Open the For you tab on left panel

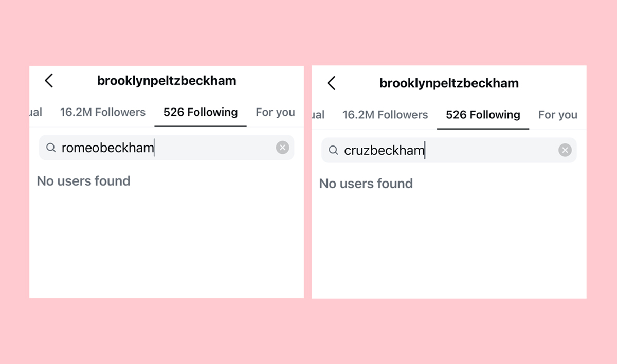click(x=276, y=112)
